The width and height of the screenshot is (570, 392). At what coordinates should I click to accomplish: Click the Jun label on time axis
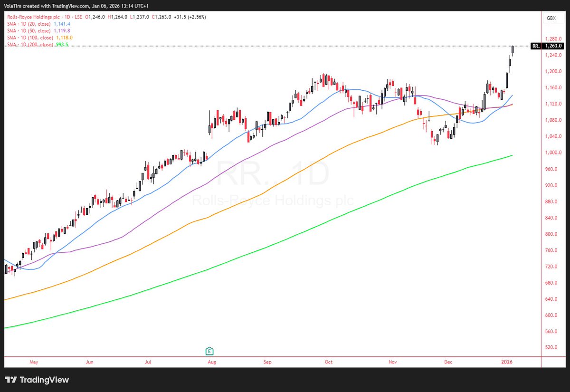coord(89,362)
